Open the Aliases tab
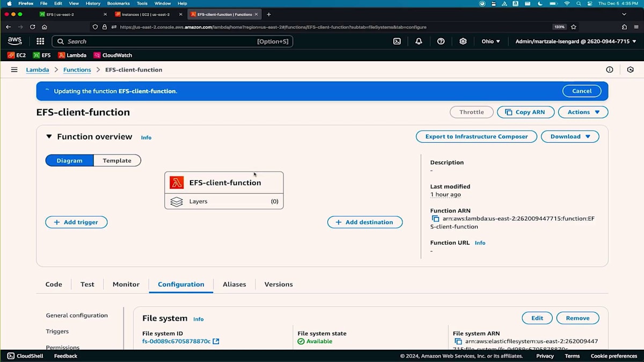Viewport: 644px width, 362px height. tap(235, 284)
